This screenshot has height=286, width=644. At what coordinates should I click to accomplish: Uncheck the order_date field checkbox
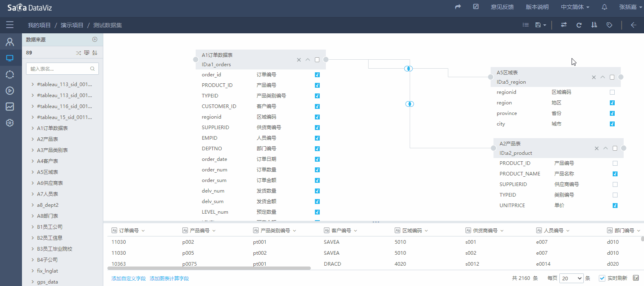(317, 159)
